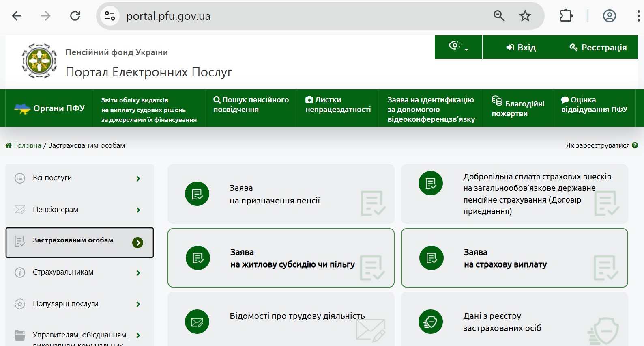Open the browser three-dot menu
Image resolution: width=644 pixels, height=346 pixels.
pos(638,16)
